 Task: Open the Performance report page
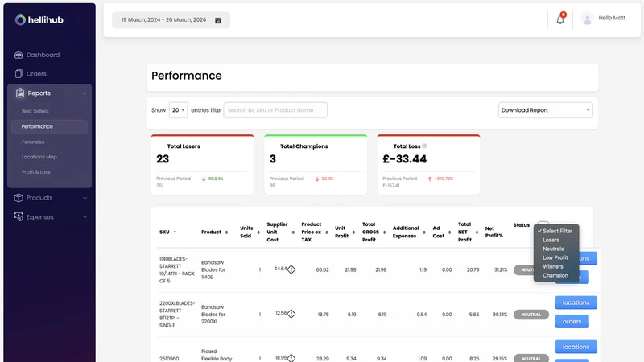49,127
